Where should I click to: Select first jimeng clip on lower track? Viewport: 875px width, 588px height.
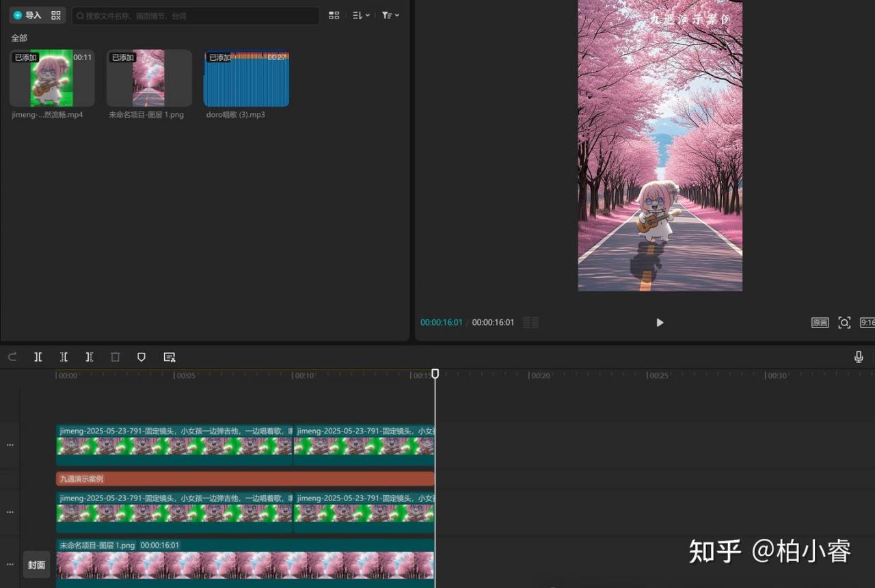[174, 512]
